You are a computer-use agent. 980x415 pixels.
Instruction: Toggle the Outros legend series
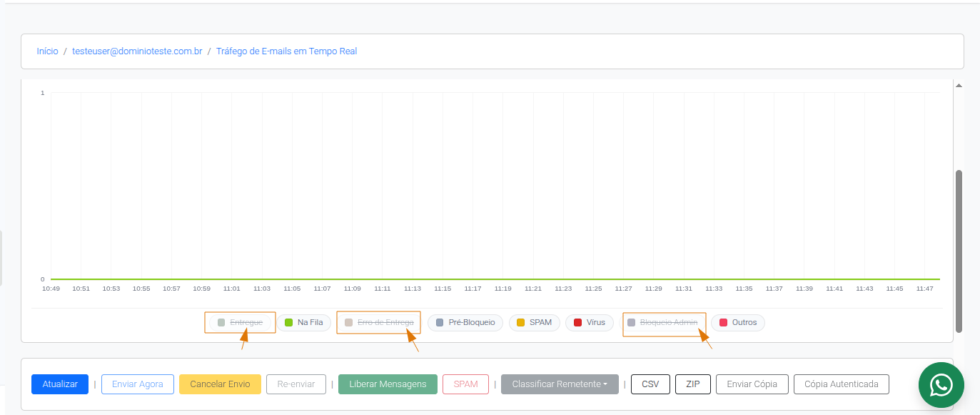pyautogui.click(x=738, y=322)
